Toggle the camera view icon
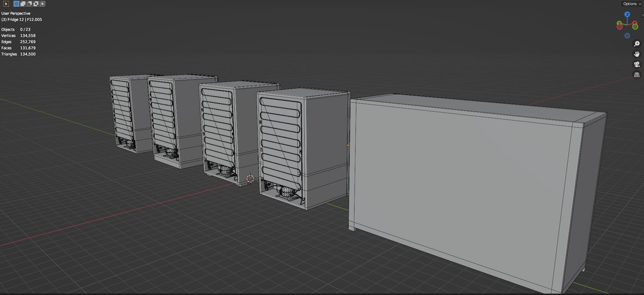 pyautogui.click(x=636, y=64)
